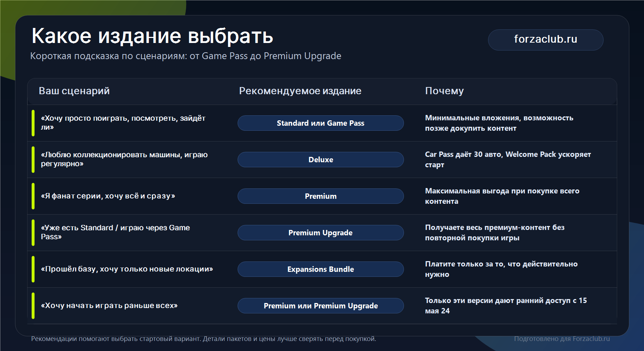The height and width of the screenshot is (351, 644).
Task: Click the forzaclub.ru pill button
Action: click(x=546, y=40)
